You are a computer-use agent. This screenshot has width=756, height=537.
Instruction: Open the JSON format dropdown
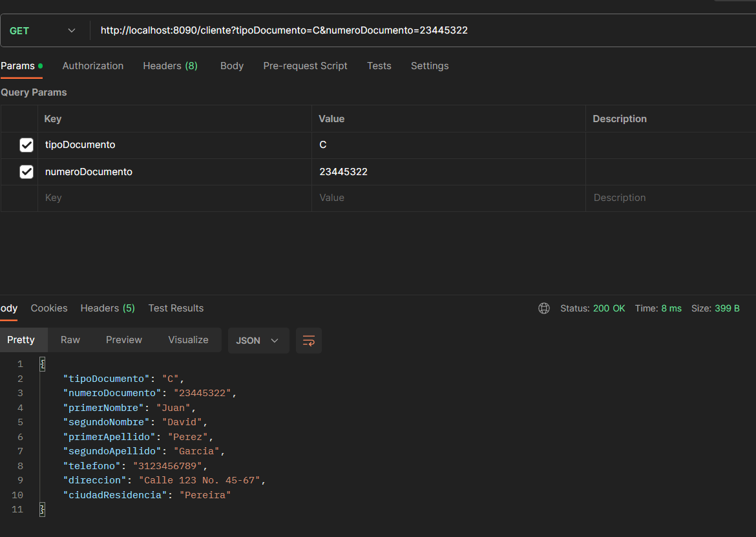258,341
